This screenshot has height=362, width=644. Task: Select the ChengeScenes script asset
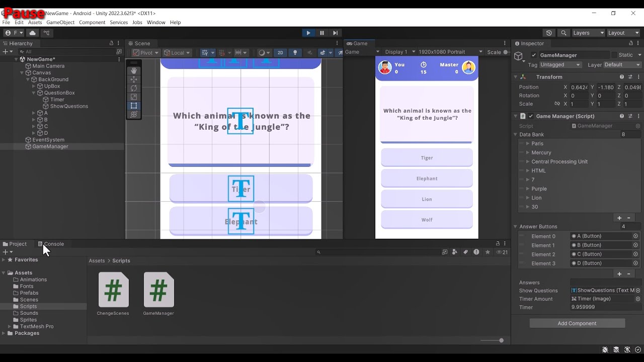tap(113, 295)
